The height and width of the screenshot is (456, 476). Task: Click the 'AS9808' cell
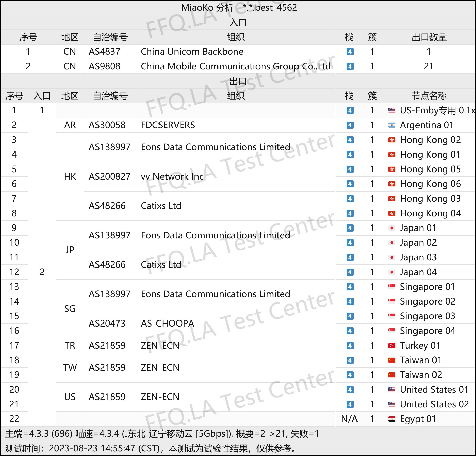[104, 66]
